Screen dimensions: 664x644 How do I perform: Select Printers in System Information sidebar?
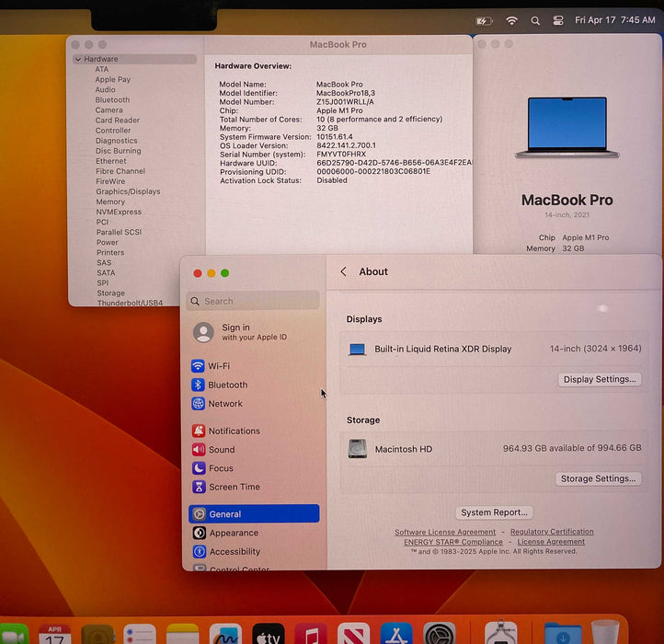click(x=110, y=252)
